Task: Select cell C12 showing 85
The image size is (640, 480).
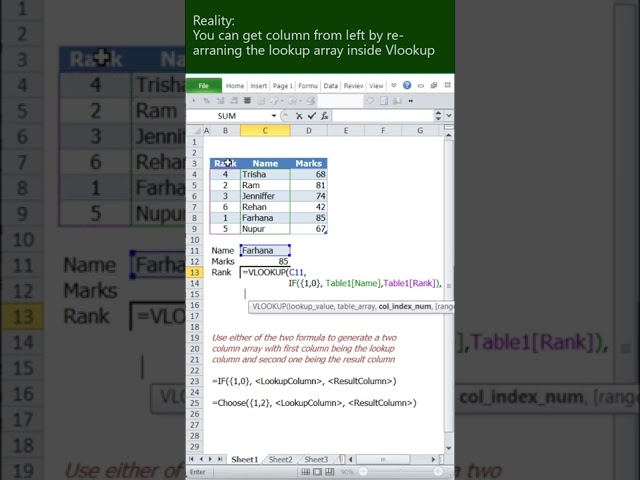Action: click(265, 261)
